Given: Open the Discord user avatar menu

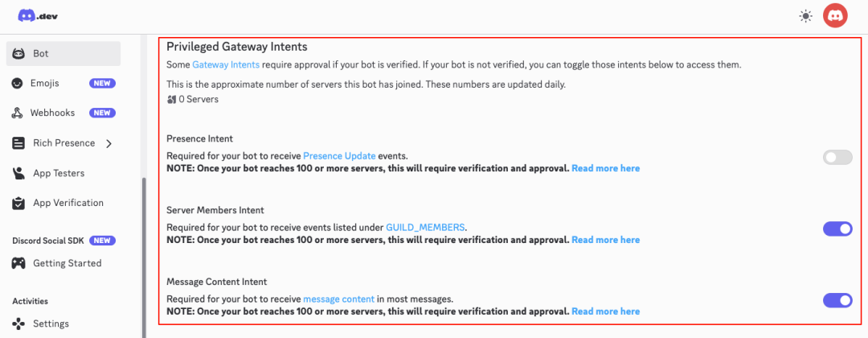Looking at the screenshot, I should [836, 15].
